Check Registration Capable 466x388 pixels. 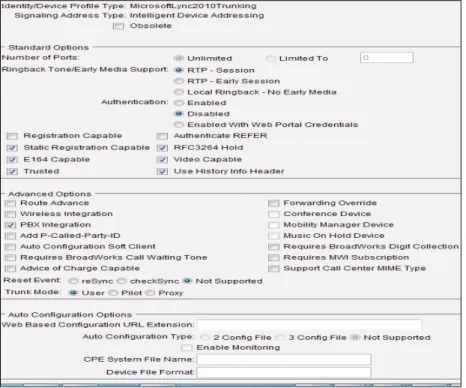[x=12, y=136]
